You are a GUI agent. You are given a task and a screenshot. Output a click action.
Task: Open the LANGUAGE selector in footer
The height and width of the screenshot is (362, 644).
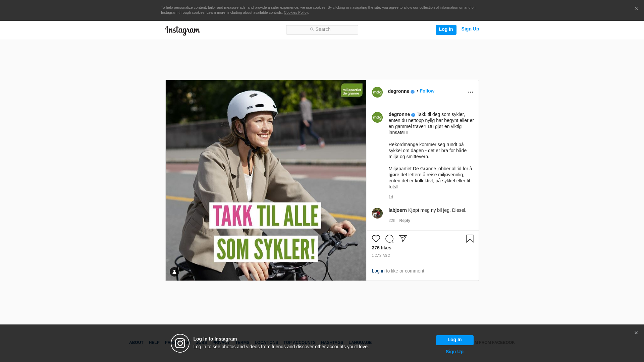tap(360, 343)
